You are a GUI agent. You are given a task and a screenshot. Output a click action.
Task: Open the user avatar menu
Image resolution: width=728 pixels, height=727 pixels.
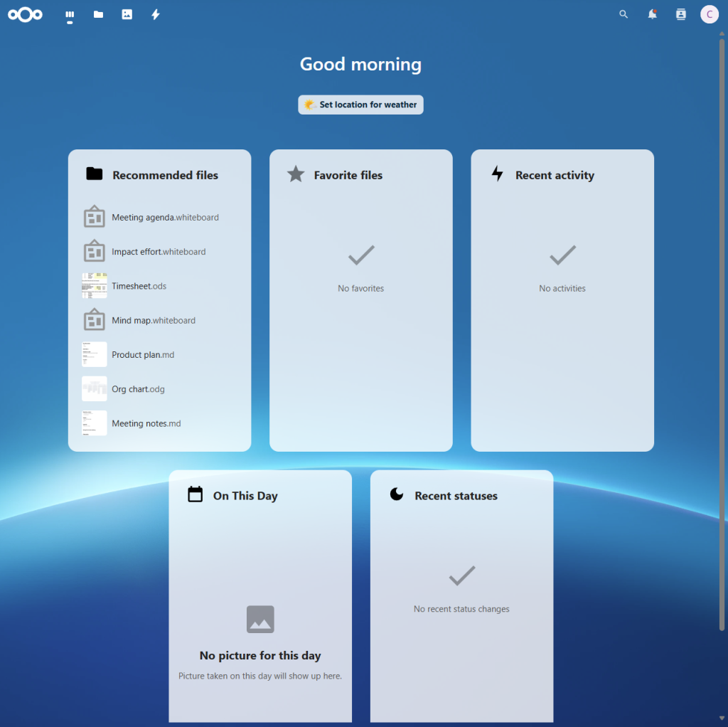pos(709,14)
